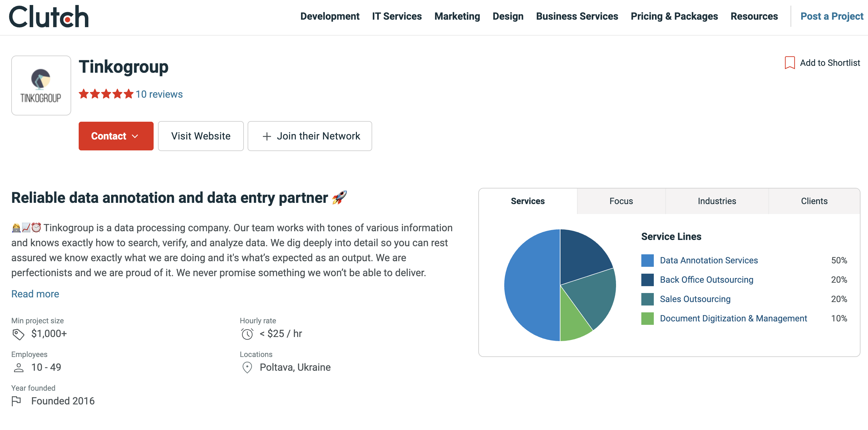
Task: Select the Services tab
Action: pos(528,201)
